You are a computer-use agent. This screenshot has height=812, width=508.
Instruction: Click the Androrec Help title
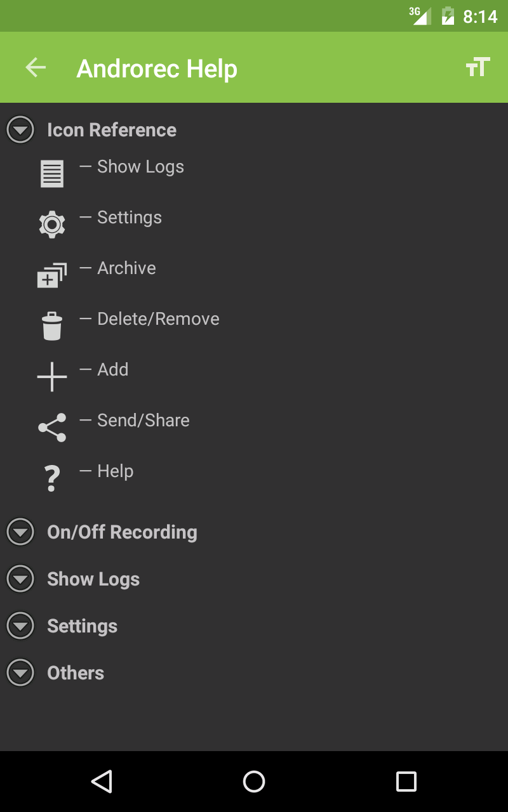pos(157,69)
